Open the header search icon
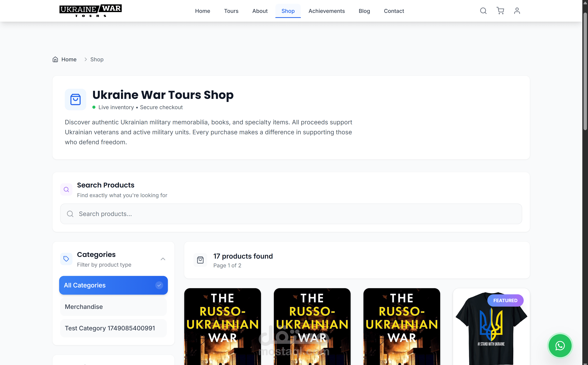 click(x=483, y=11)
